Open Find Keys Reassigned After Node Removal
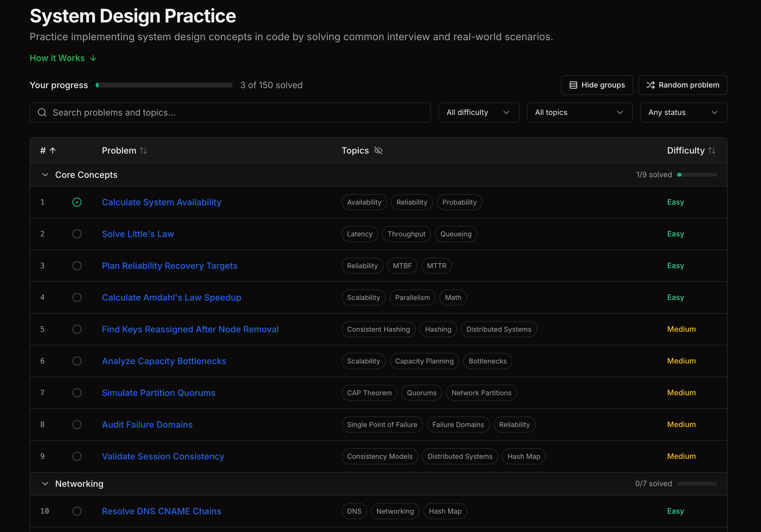The image size is (761, 532). pos(190,329)
